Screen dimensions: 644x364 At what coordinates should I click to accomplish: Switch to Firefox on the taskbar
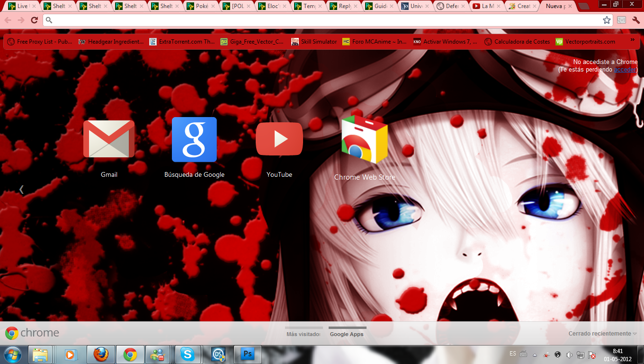[x=100, y=355]
